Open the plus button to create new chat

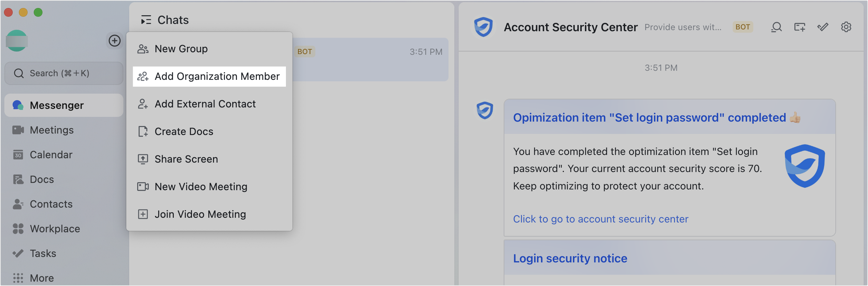(115, 41)
